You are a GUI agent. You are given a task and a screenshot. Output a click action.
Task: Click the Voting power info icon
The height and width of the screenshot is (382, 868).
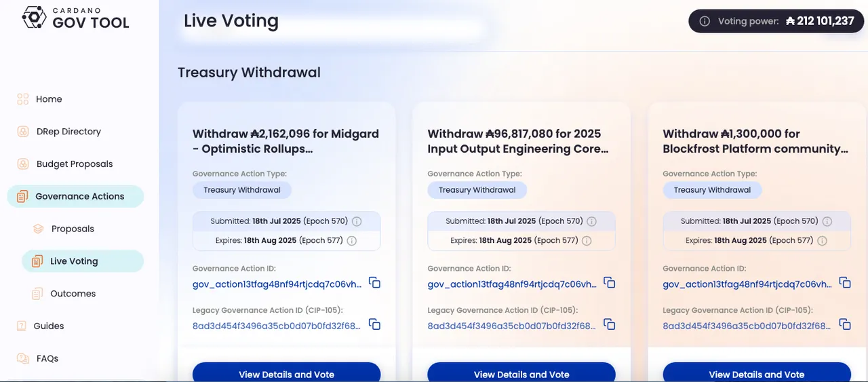705,21
